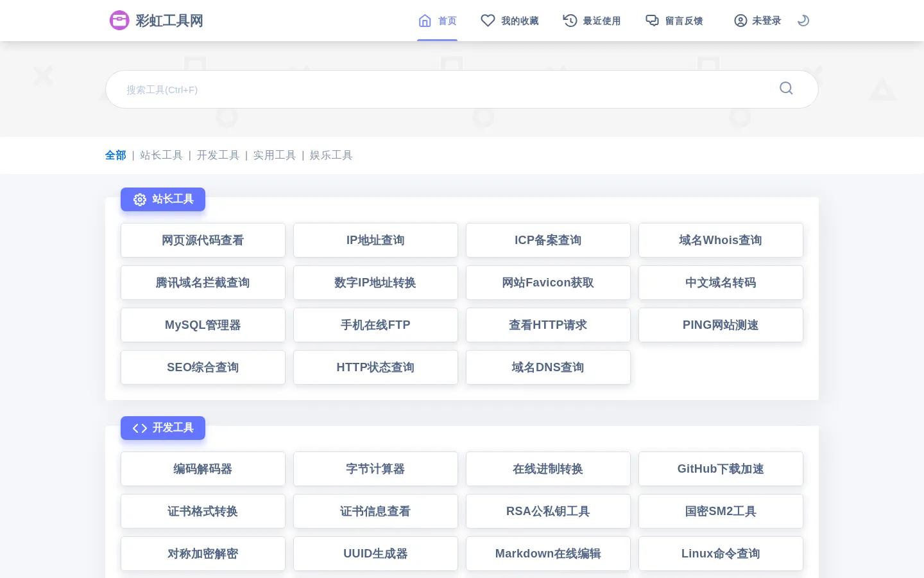Open the 字节计算器 tool

click(x=375, y=469)
